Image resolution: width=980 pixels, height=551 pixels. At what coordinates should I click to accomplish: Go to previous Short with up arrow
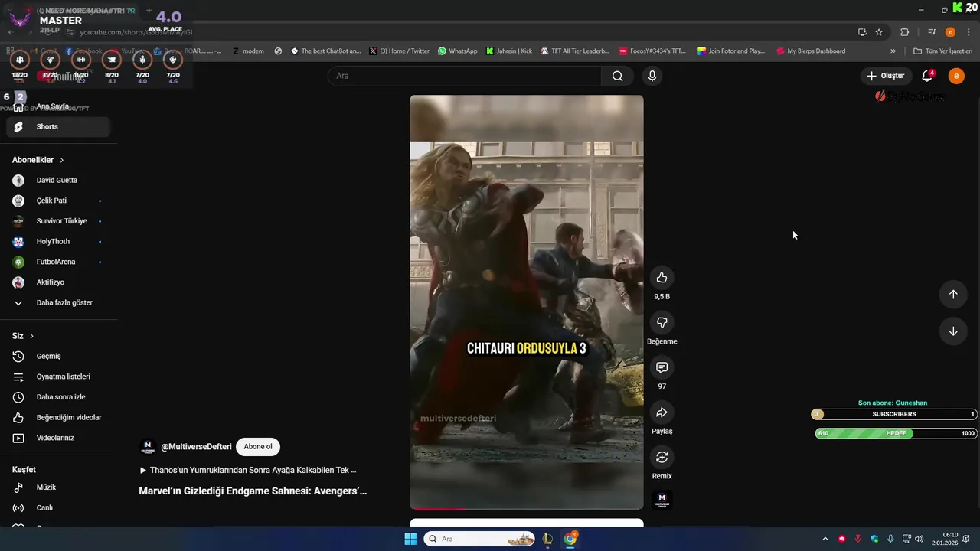point(953,294)
